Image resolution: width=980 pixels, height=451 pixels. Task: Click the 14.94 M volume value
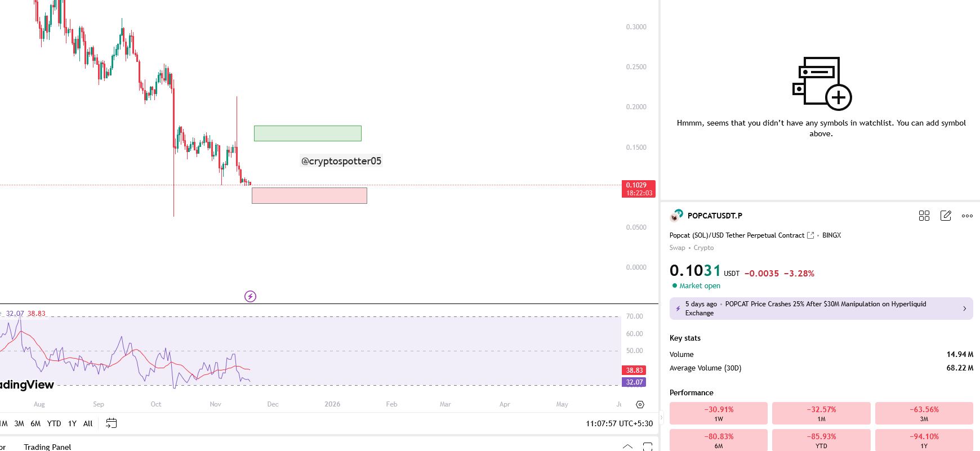tap(960, 355)
